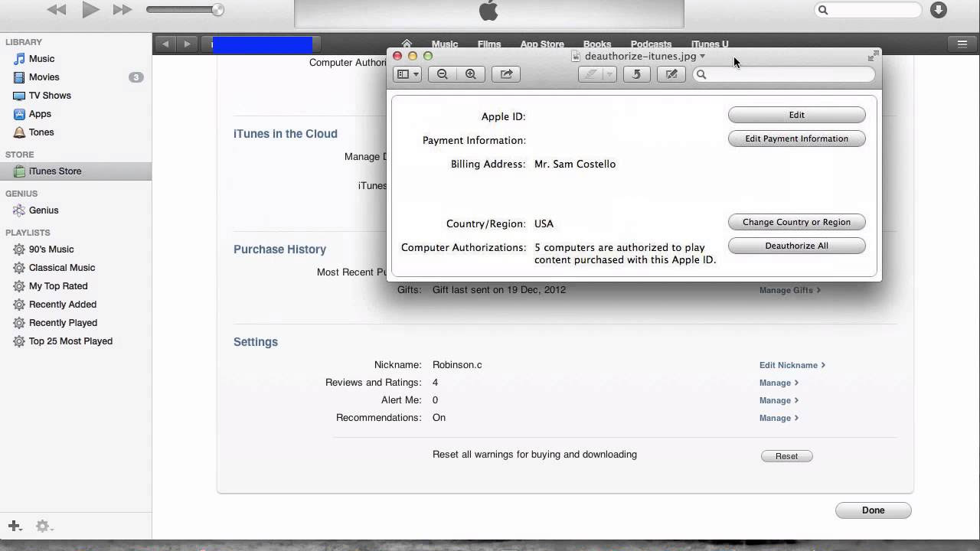Click the Preview share button
The width and height of the screenshot is (980, 551).
506,74
